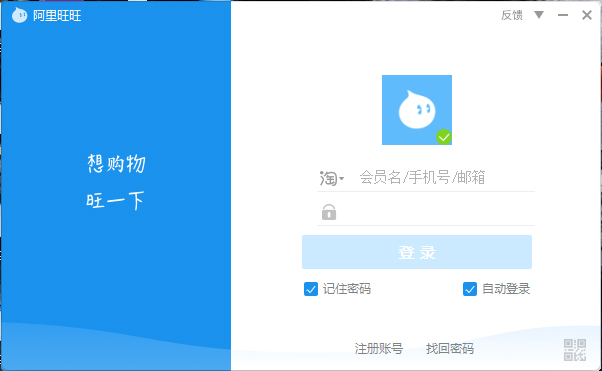Screen dimensions: 602x371
Task: Click the 阿里旺旺 title text
Action: [x=57, y=16]
